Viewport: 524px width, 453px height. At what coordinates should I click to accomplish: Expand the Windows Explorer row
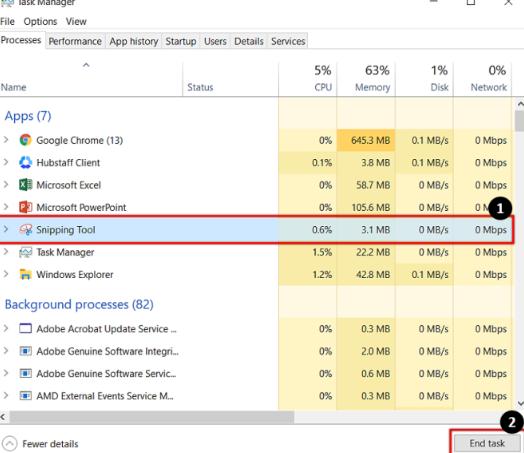click(x=6, y=274)
